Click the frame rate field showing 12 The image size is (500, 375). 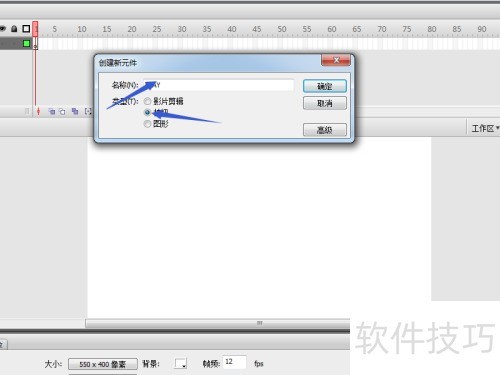tap(234, 362)
